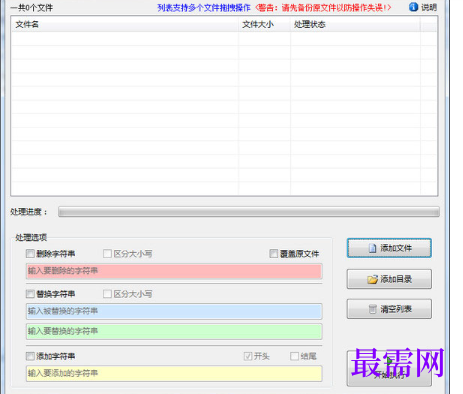This screenshot has width=463, height=394.
Task: Click the red backup warning text
Action: pyautogui.click(x=323, y=8)
